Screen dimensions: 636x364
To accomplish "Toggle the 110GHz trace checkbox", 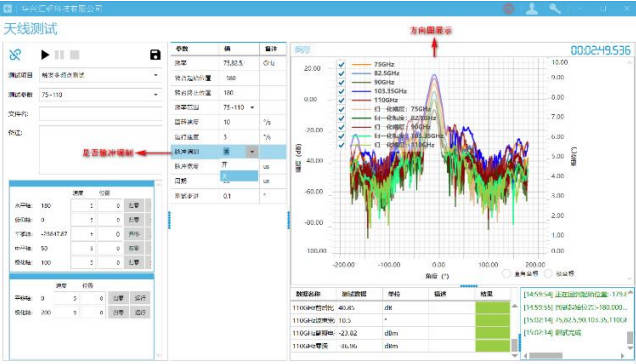I will point(341,100).
